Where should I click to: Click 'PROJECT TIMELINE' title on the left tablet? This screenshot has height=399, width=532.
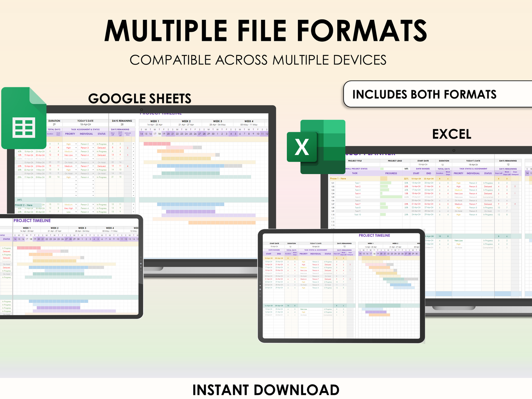click(x=32, y=220)
